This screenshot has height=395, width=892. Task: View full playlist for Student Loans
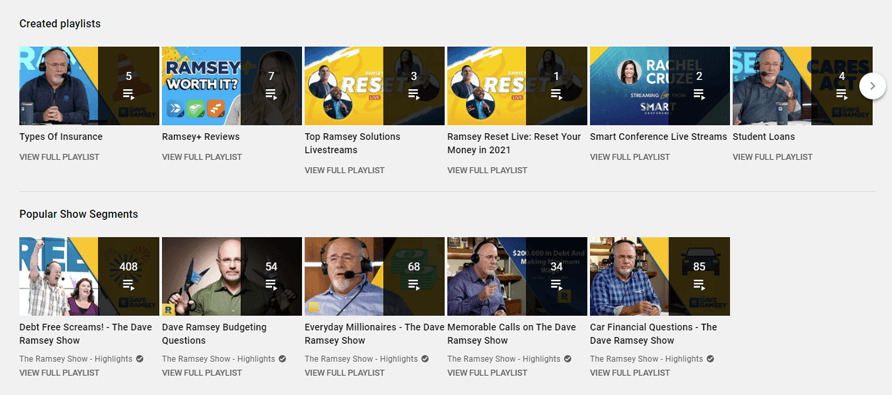click(773, 157)
